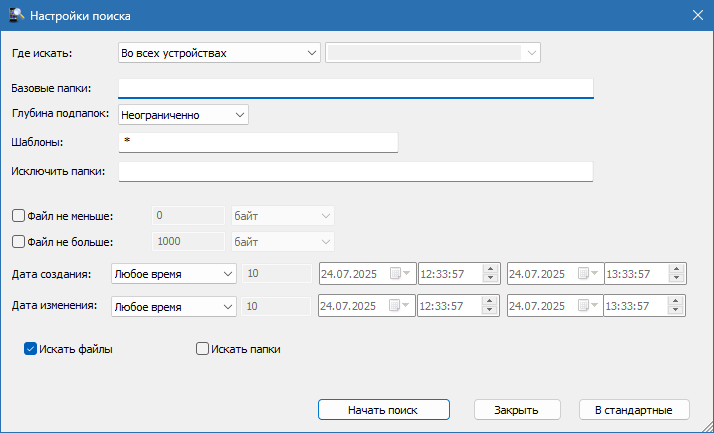The width and height of the screenshot is (714, 433).
Task: Close the search settings window
Action: click(x=698, y=15)
